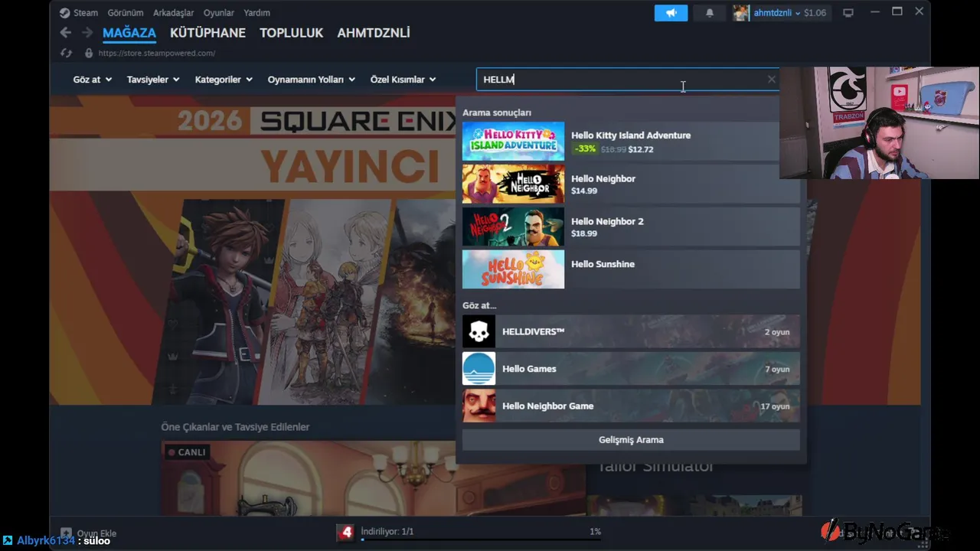Select Hello Kitty Island Adventure title
Image resolution: width=980 pixels, height=551 pixels.
pyautogui.click(x=631, y=135)
